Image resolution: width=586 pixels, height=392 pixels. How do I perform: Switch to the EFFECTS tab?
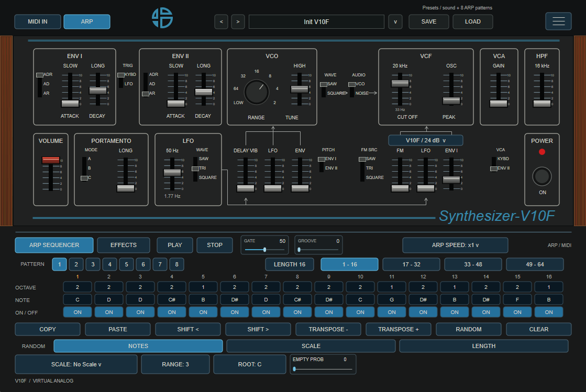tap(124, 245)
